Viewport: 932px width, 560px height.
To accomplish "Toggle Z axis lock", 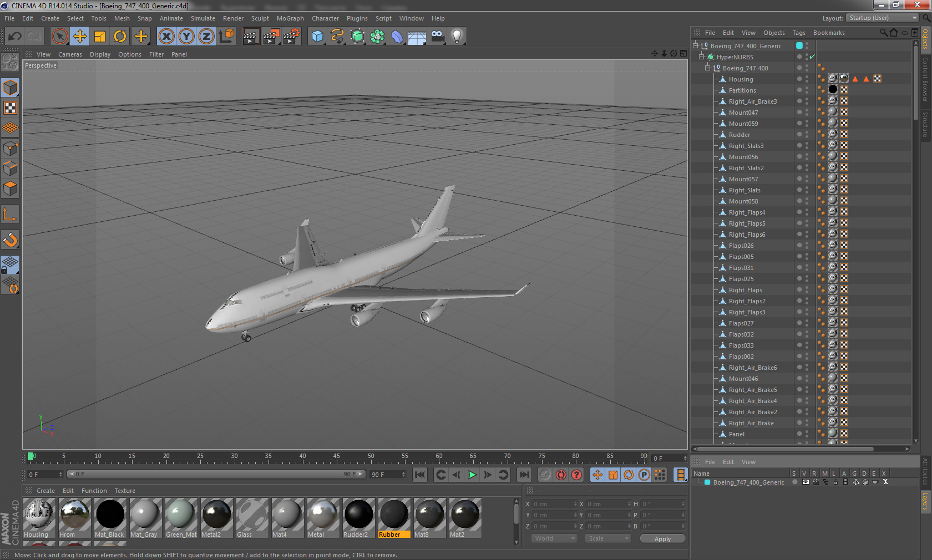I will [x=206, y=37].
